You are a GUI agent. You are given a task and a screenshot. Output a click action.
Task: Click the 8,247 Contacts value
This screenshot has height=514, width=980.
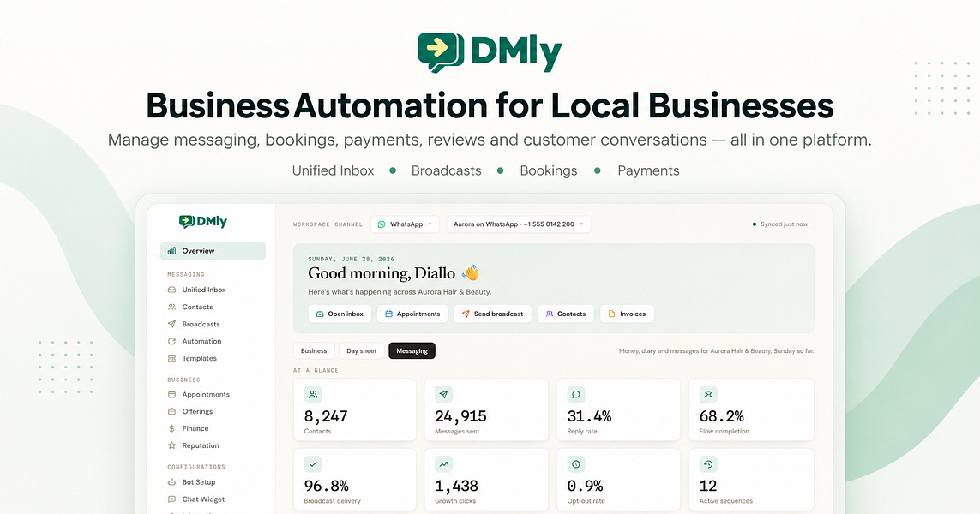[326, 416]
